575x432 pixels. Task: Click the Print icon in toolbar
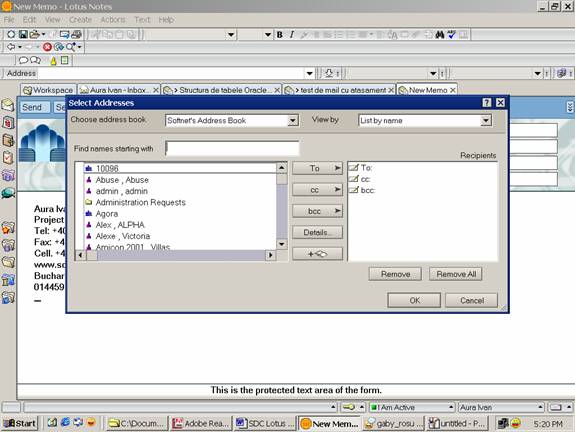pyautogui.click(x=76, y=34)
